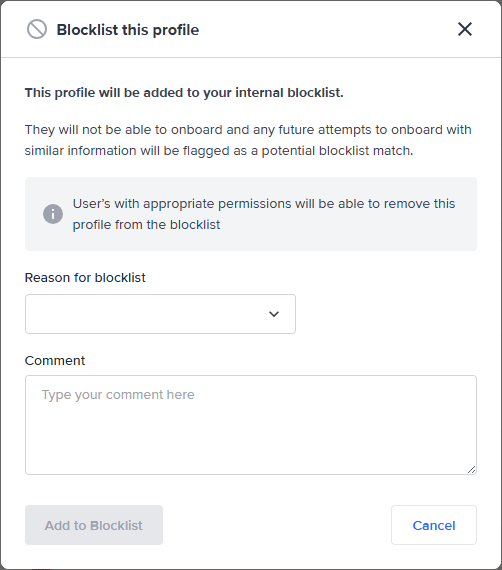Click the Type your comment here placeholder
The height and width of the screenshot is (570, 502).
coord(118,395)
